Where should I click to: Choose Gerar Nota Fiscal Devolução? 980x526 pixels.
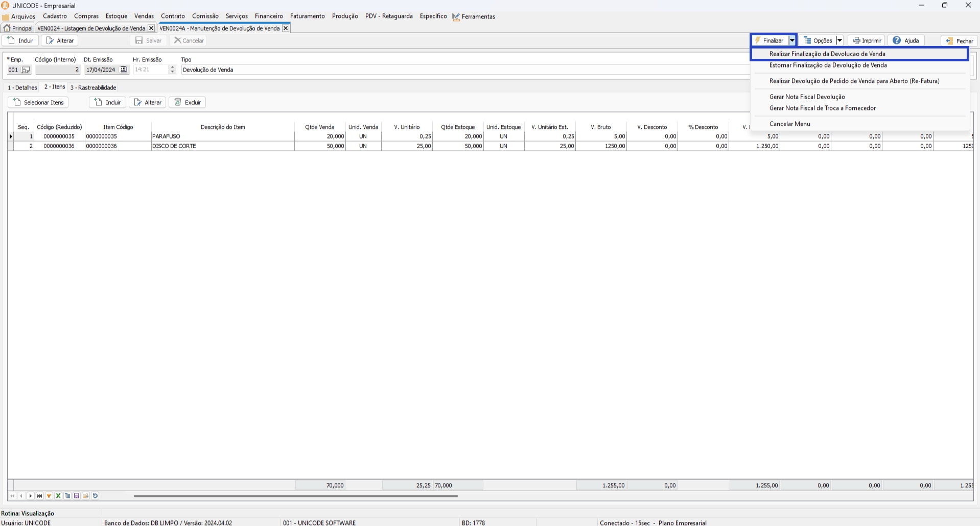tap(807, 97)
